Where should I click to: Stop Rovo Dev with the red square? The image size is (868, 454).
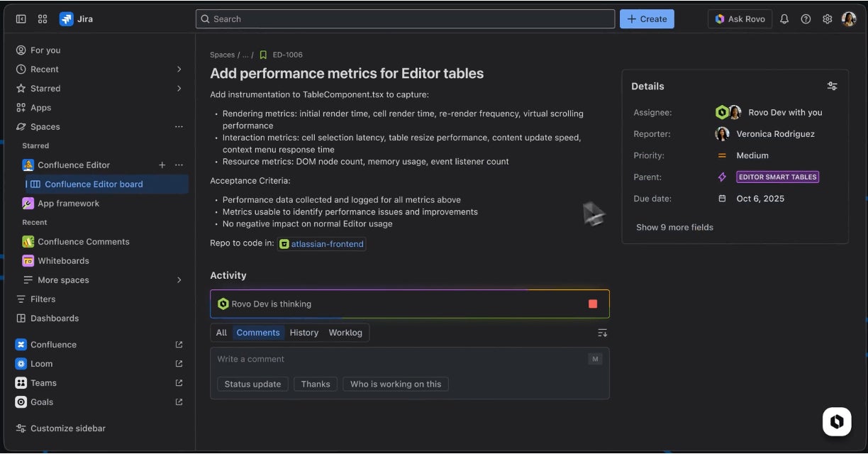click(x=593, y=304)
